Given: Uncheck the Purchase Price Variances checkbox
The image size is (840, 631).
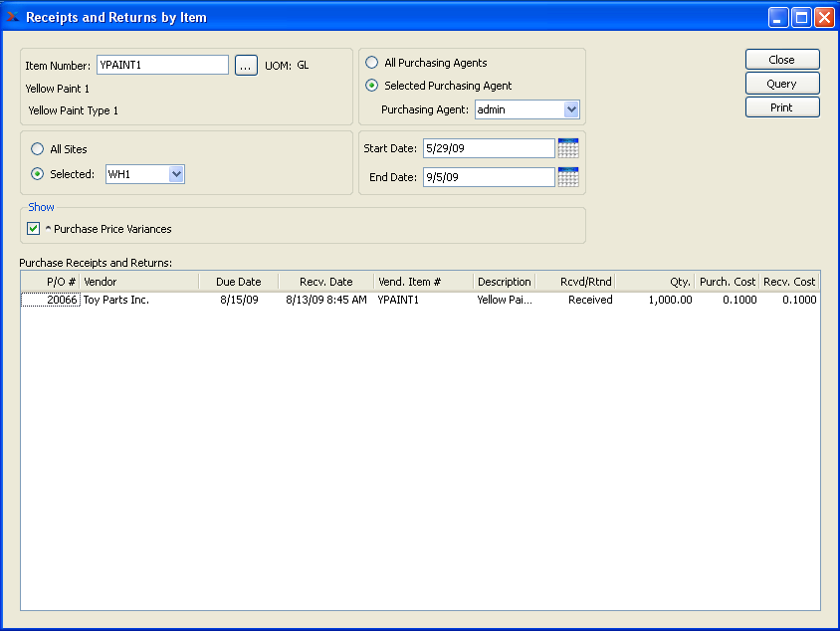Looking at the screenshot, I should (x=34, y=229).
